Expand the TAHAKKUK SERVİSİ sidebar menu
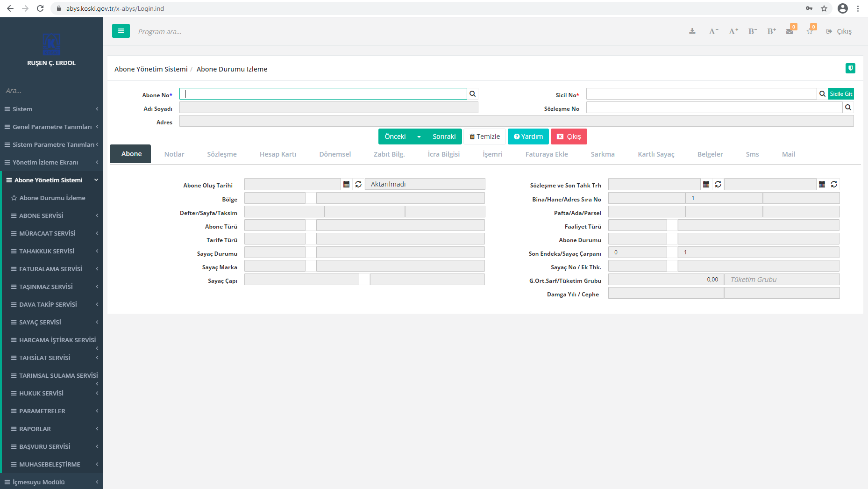The image size is (868, 489). coord(47,251)
